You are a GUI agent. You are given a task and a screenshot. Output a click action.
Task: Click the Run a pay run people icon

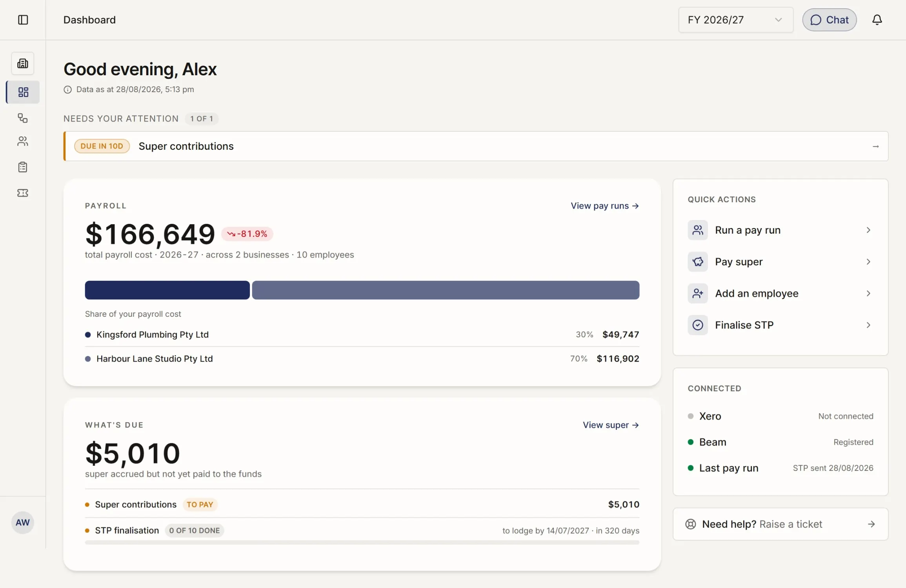698,230
